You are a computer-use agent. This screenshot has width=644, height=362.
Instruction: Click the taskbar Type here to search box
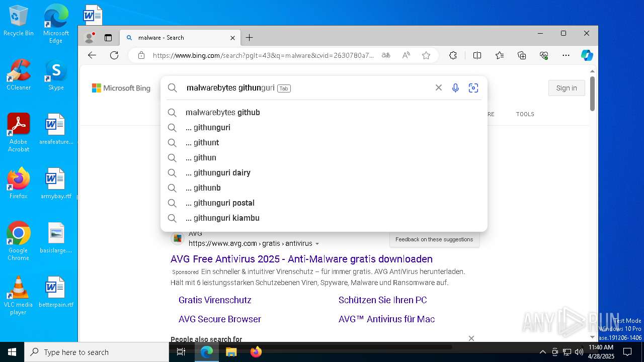[x=97, y=352]
